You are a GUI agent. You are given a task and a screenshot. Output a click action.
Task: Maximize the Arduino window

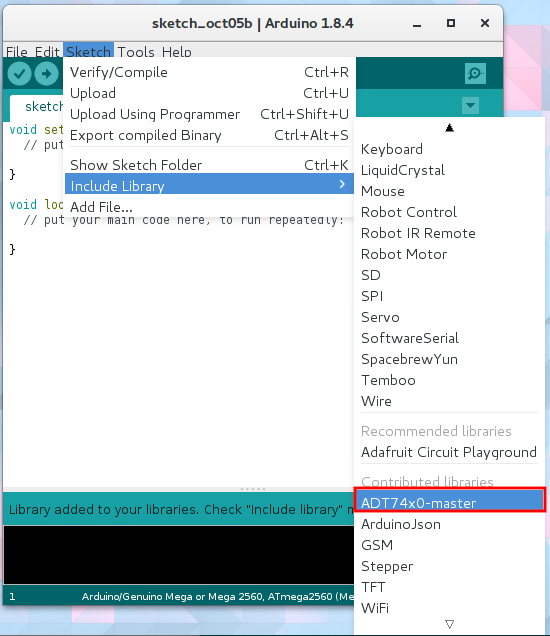tap(451, 23)
